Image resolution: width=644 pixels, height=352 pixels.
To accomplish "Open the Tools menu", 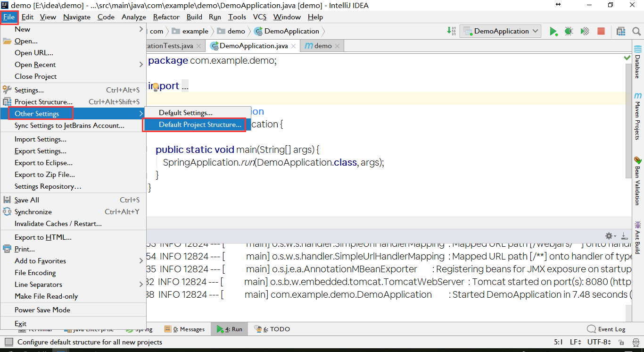I will pyautogui.click(x=237, y=17).
